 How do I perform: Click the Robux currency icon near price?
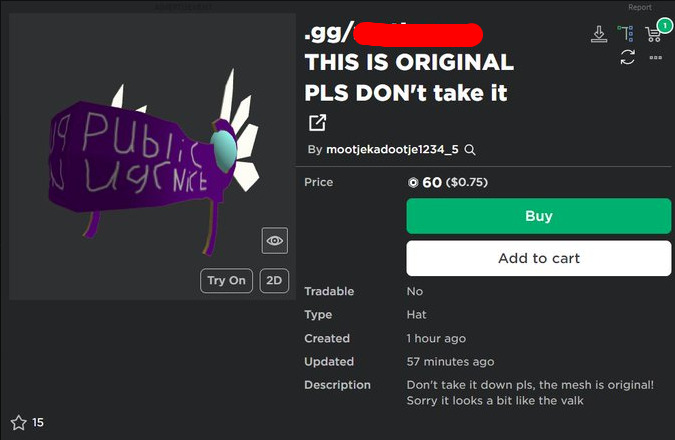point(412,183)
